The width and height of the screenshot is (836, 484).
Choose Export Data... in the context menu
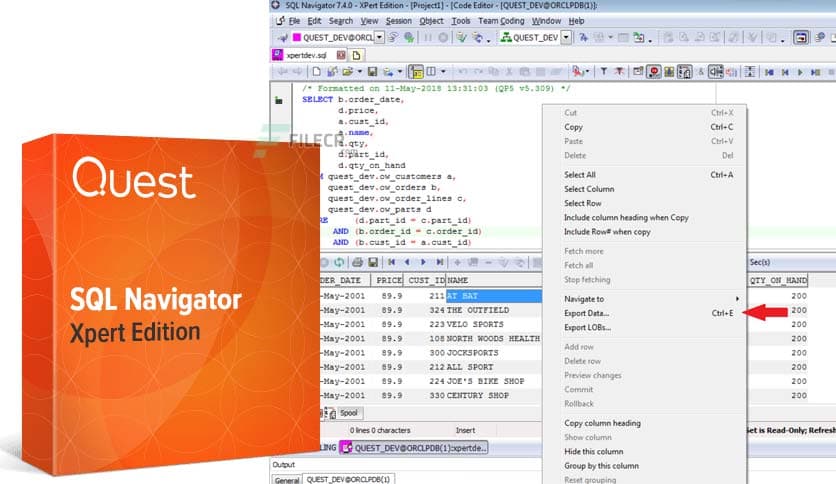point(645,313)
